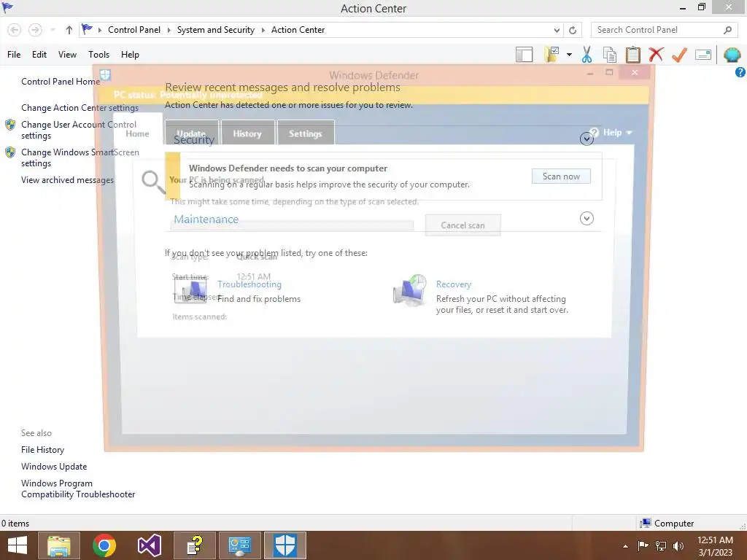747x560 pixels.
Task: Click the Maintenance section heading
Action: click(206, 219)
